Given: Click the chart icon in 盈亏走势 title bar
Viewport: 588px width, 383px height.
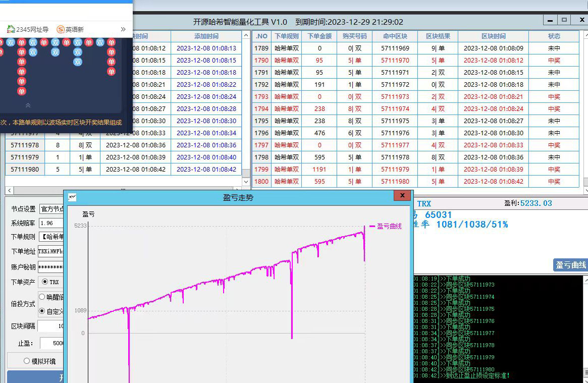Looking at the screenshot, I should pos(73,197).
